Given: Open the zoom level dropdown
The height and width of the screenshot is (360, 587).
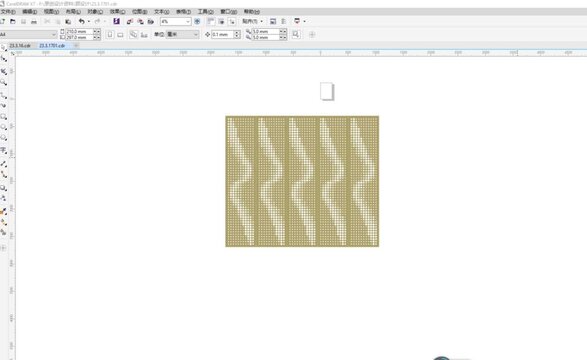Looking at the screenshot, I should pos(188,22).
